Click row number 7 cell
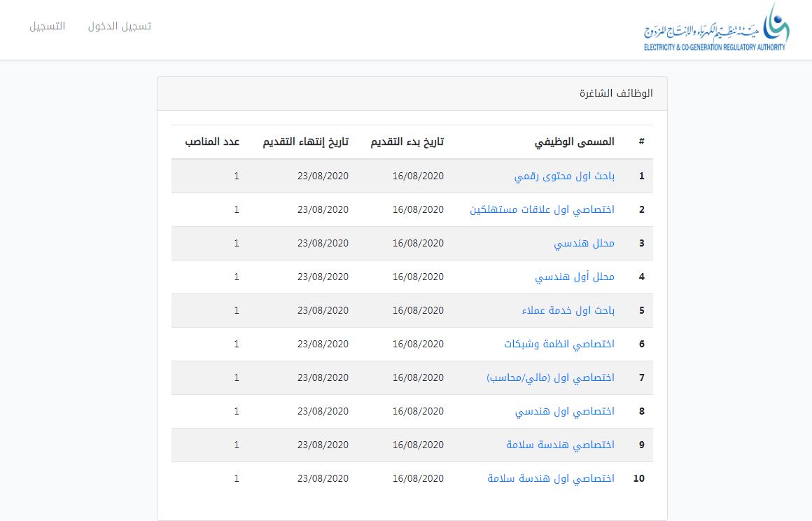 tap(642, 377)
